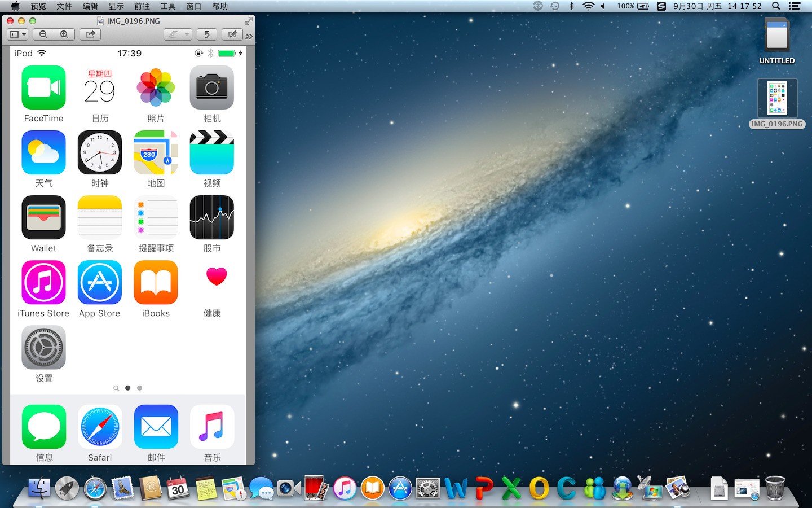The height and width of the screenshot is (508, 812).
Task: Open highlight color dropdown arrow
Action: click(x=187, y=34)
